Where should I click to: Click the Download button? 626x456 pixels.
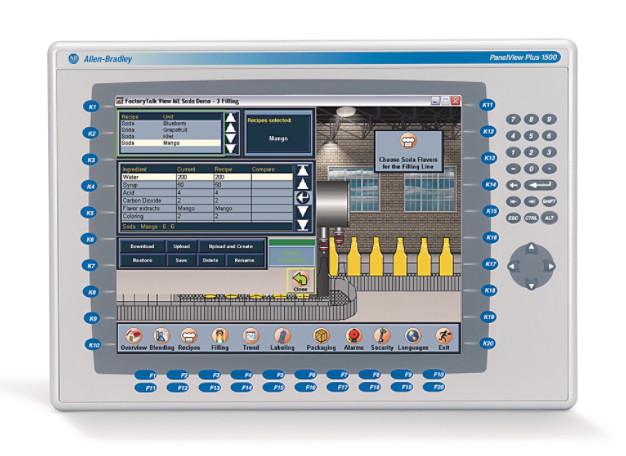pyautogui.click(x=142, y=246)
